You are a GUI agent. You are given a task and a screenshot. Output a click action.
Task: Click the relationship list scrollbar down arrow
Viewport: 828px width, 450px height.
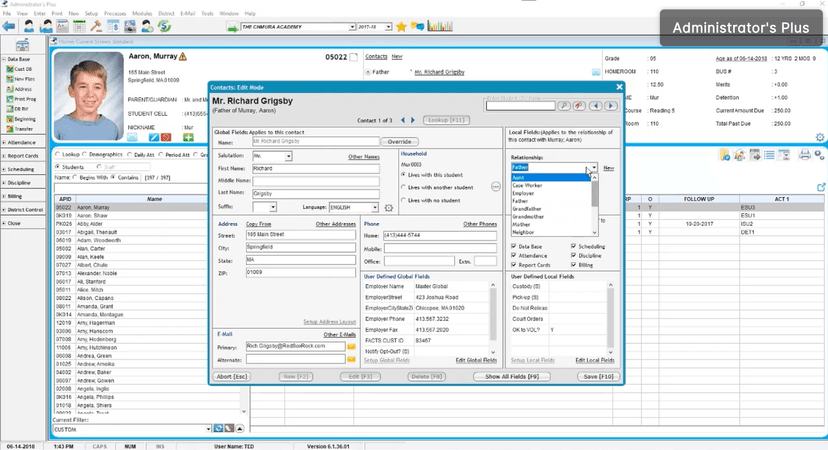[595, 232]
